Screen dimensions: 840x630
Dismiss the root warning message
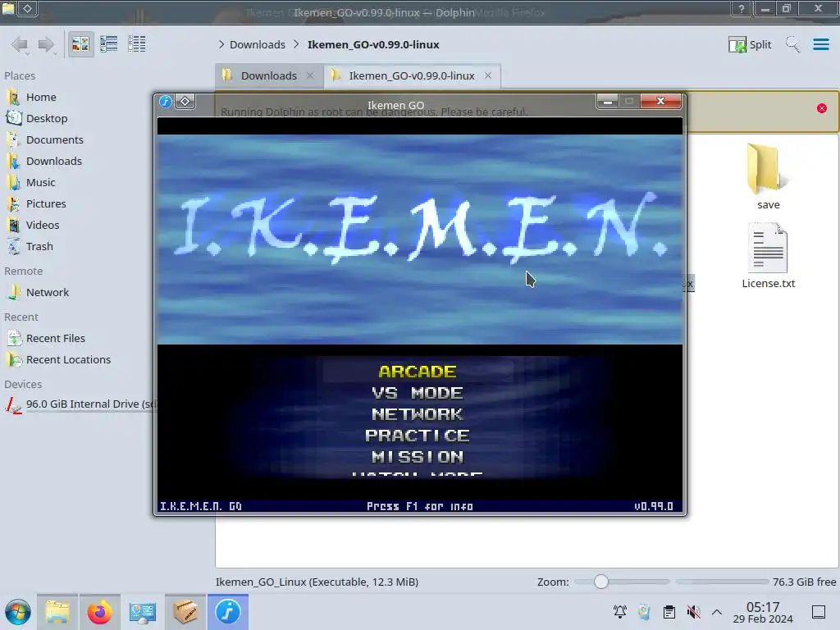point(822,109)
